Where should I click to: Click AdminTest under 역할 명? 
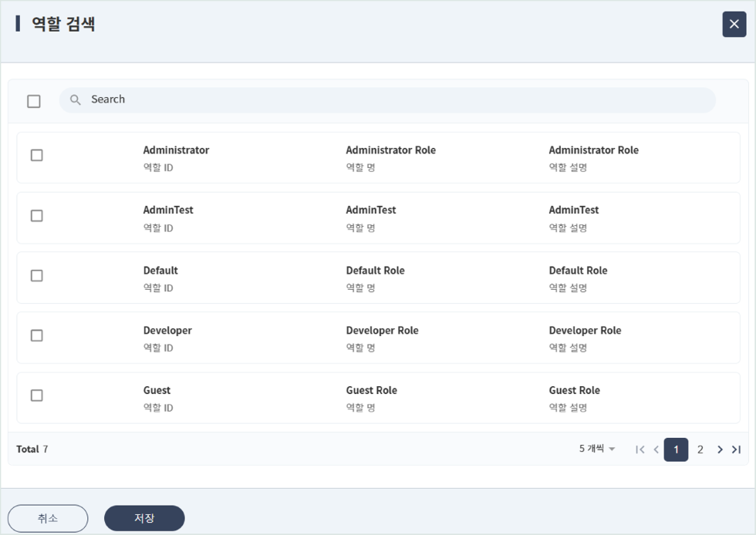click(x=371, y=210)
